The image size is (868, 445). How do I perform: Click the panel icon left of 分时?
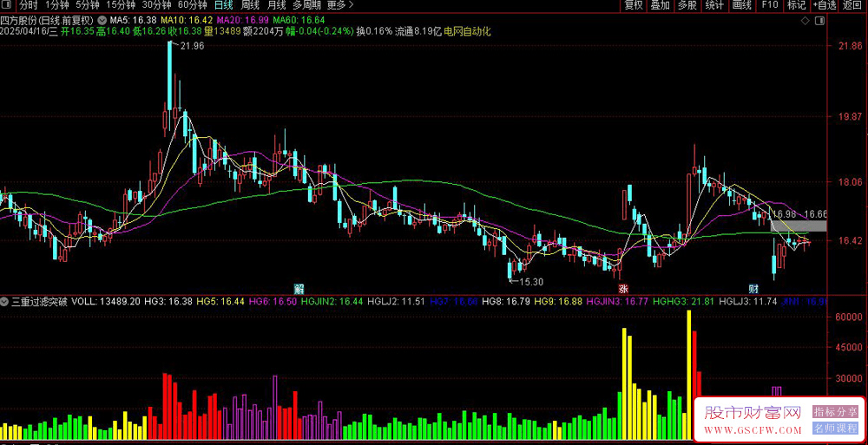tap(7, 5)
